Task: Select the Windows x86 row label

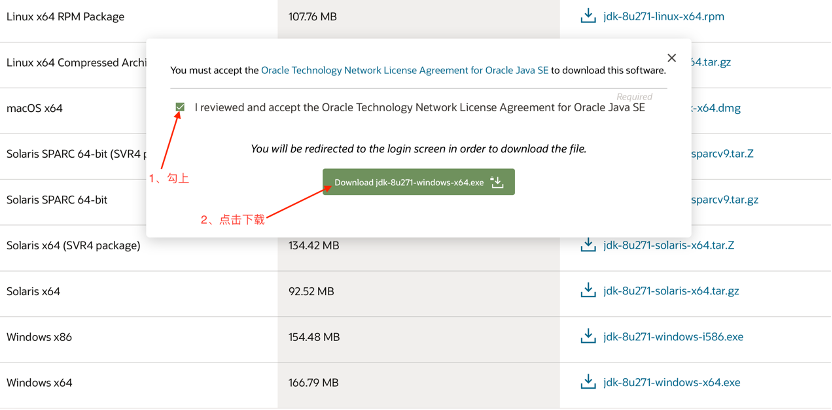Action: point(39,337)
